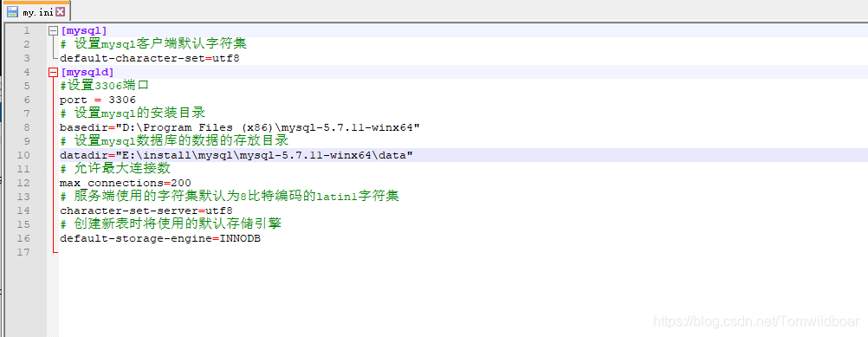Click the [mysqld] section header text
The height and width of the screenshot is (337, 868).
click(87, 72)
